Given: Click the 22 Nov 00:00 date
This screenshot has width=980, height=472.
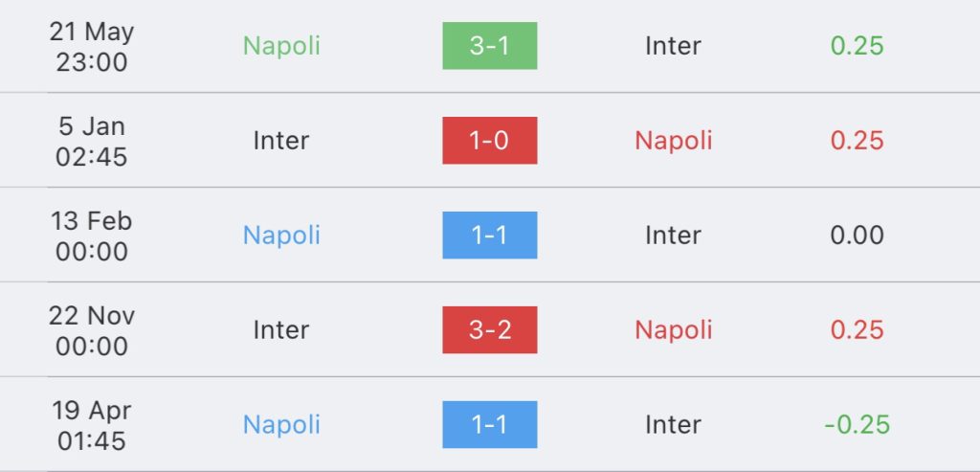Looking at the screenshot, I should [92, 330].
